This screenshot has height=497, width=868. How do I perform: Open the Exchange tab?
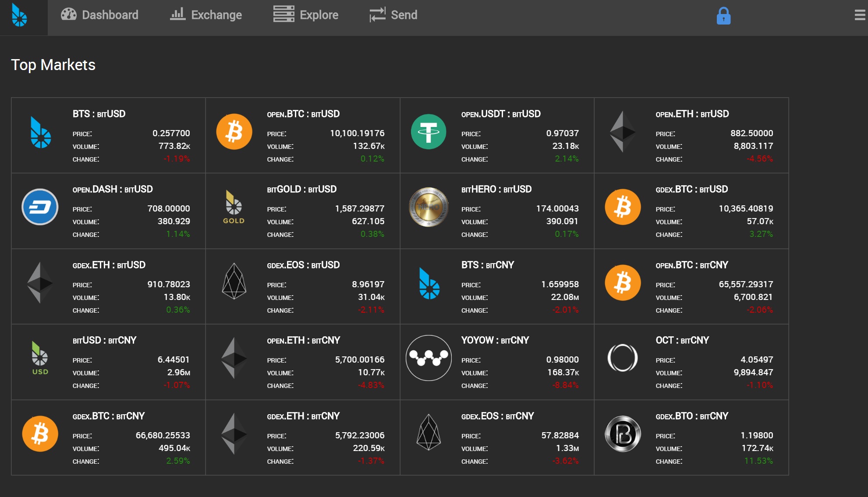206,15
